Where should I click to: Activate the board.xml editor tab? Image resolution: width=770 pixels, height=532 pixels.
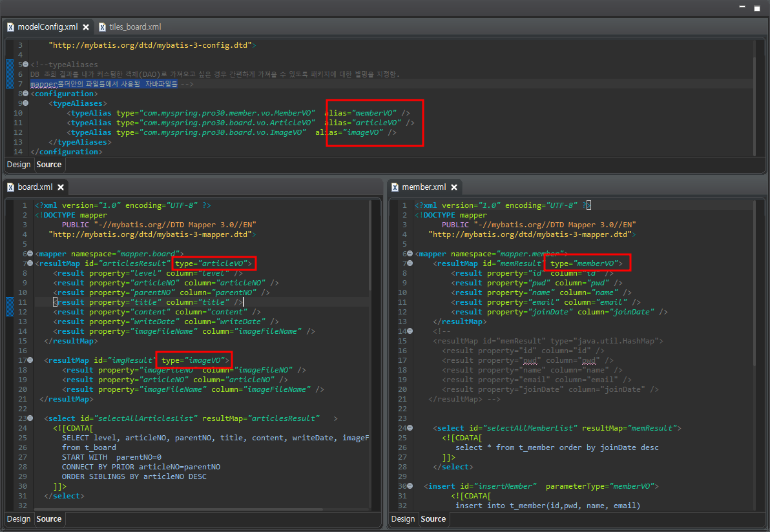tap(35, 187)
